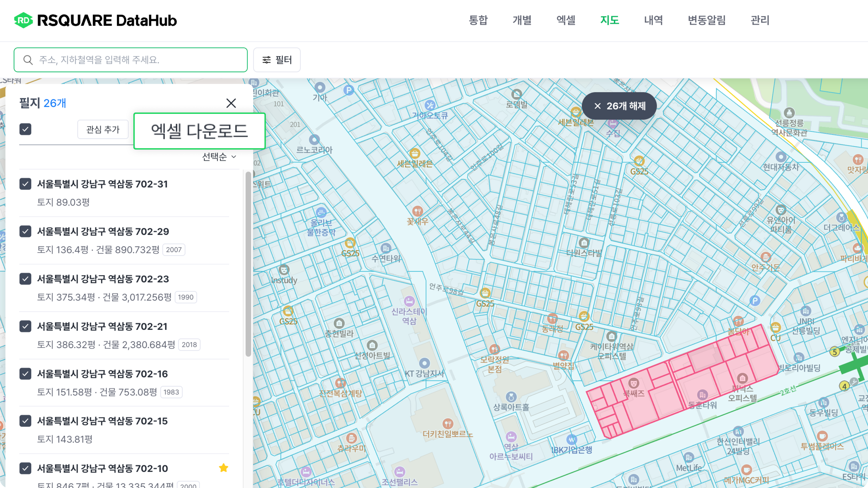The image size is (868, 488).
Task: Close the 필지 26개 panel
Action: click(x=231, y=103)
